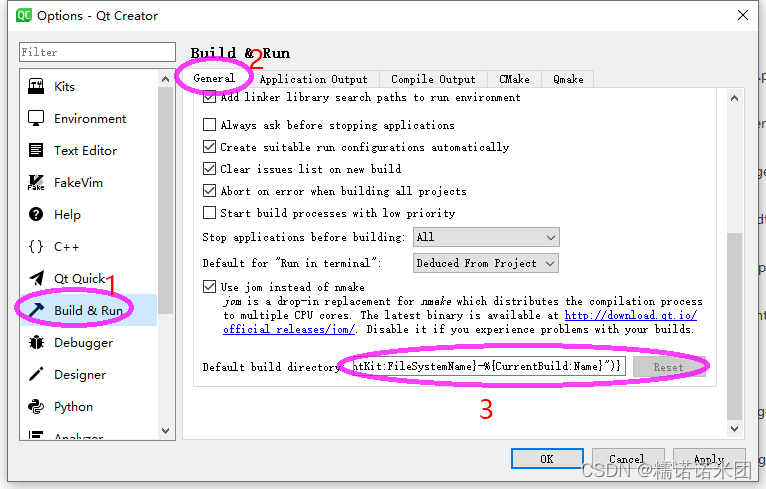This screenshot has height=489, width=766.
Task: Open Stop applications before building dropdown
Action: click(x=486, y=237)
